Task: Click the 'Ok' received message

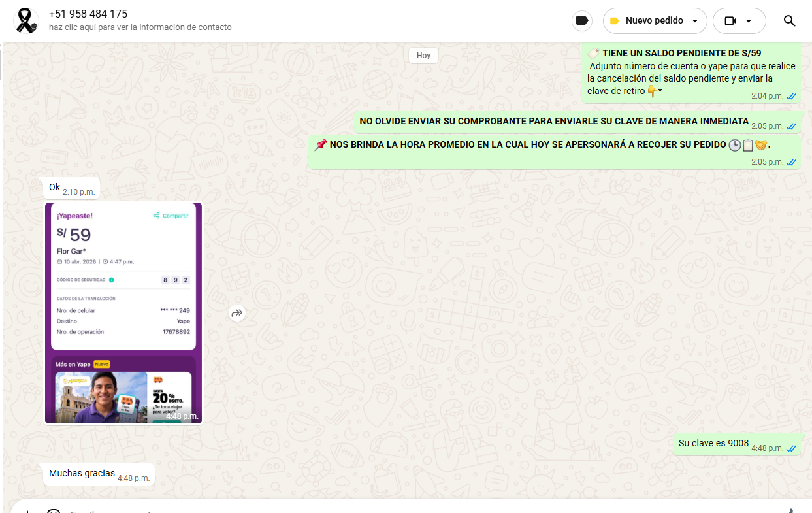Action: 55,188
